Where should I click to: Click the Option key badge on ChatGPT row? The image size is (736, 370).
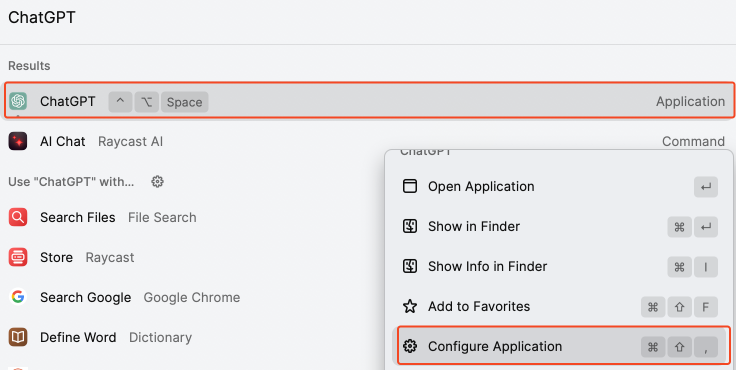(147, 102)
